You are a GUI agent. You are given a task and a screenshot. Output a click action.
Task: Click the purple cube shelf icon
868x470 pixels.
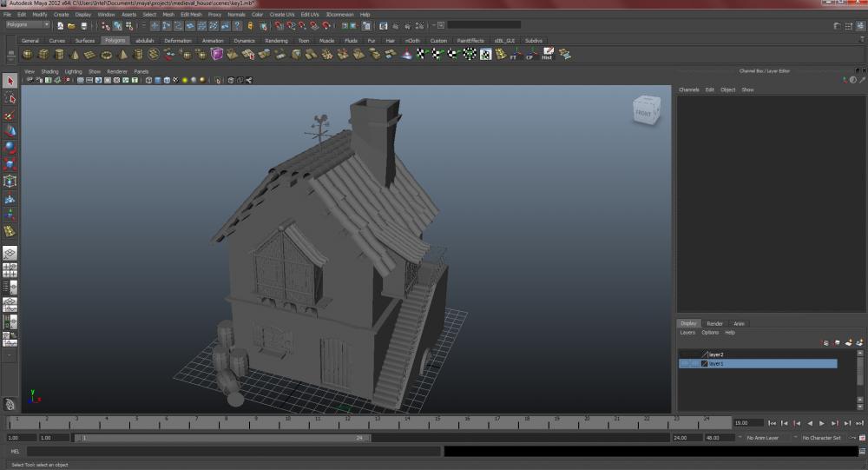pyautogui.click(x=217, y=54)
